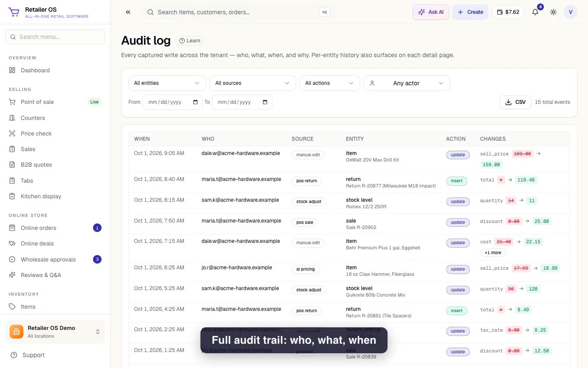Click the Tabs clipboard icon
Viewport: 588px width, 368px height.
(12, 181)
